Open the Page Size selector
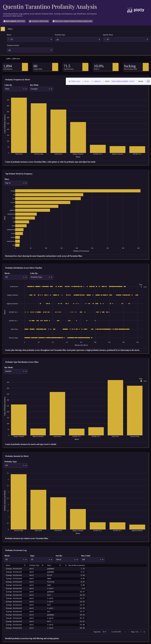Screen dimensions: 151x644 click(104, 632)
